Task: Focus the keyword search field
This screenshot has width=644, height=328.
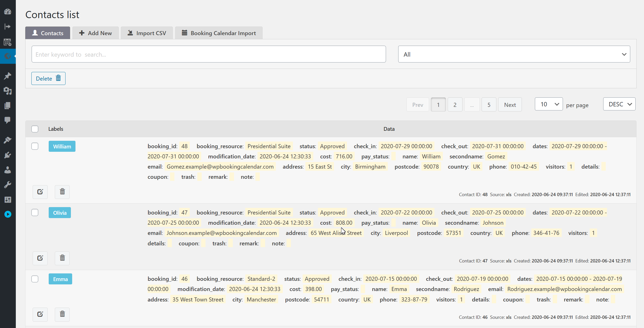Action: (209, 54)
